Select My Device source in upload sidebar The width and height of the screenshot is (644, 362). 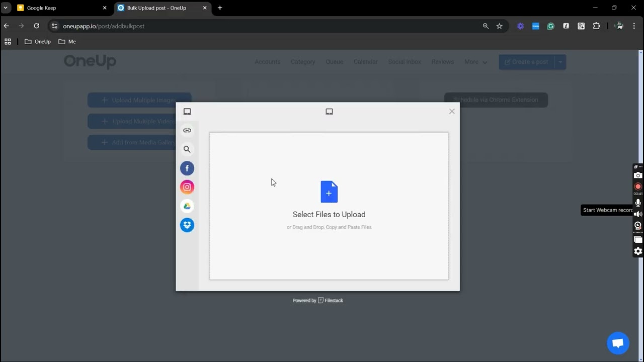click(187, 112)
